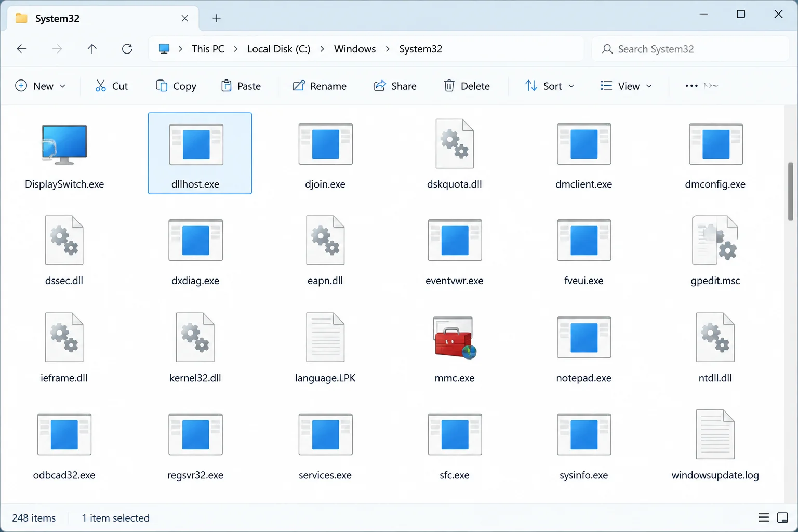Click in the Search System32 field
The width and height of the screenshot is (798, 532).
[690, 49]
